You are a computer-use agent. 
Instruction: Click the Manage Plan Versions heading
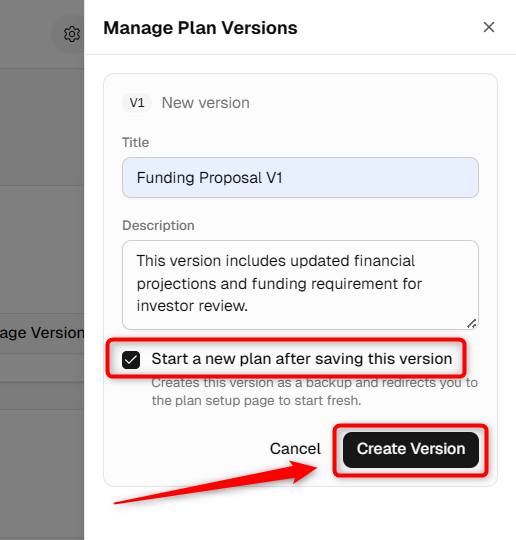pyautogui.click(x=200, y=28)
